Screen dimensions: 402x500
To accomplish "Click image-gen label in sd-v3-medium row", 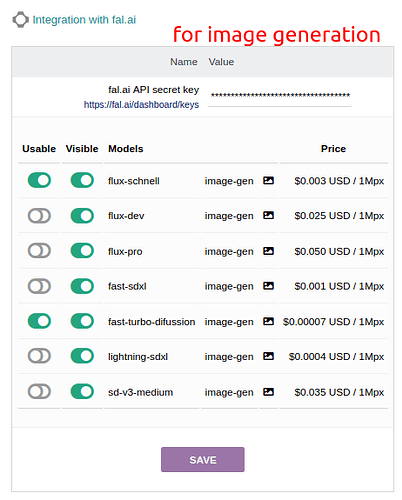I will click(229, 392).
